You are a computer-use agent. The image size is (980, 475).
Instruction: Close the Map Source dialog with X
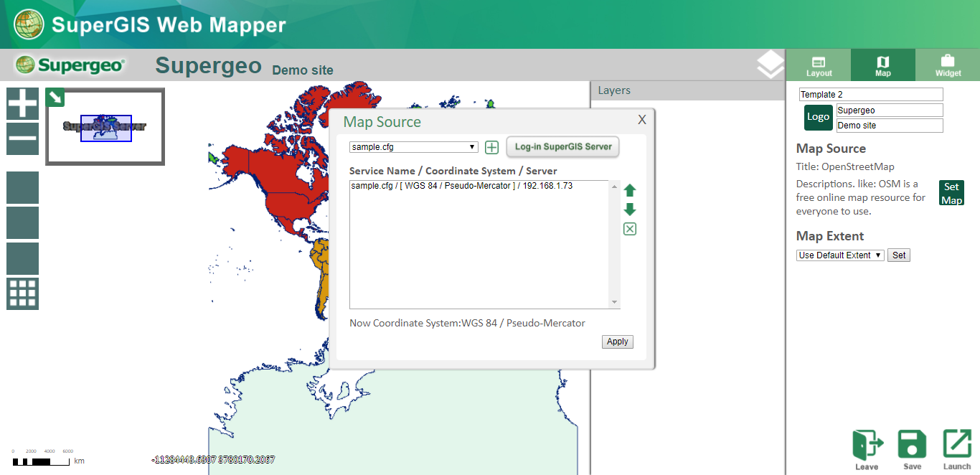642,119
